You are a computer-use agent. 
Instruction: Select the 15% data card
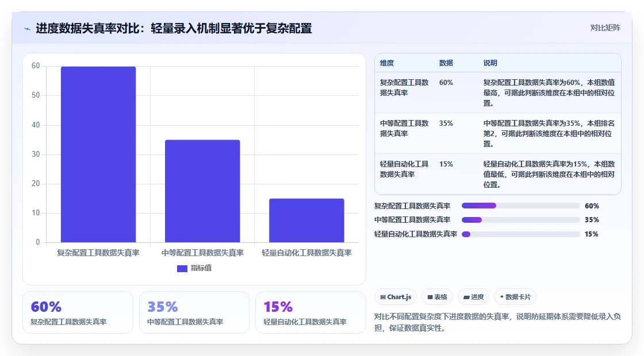(x=310, y=312)
